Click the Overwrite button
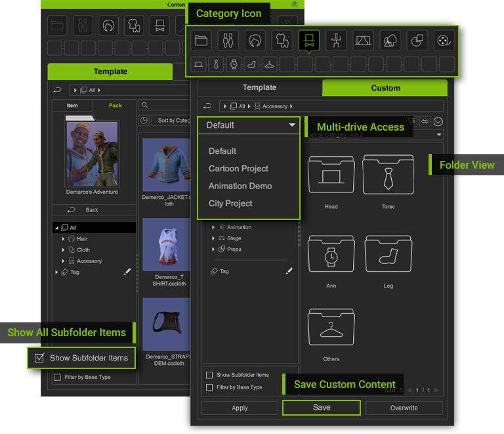Viewport: 504px width, 434px height. pyautogui.click(x=404, y=408)
